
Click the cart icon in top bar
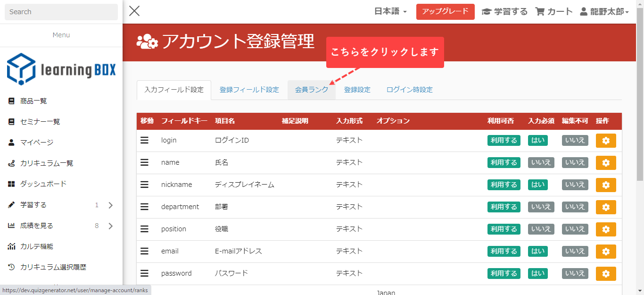pos(540,12)
